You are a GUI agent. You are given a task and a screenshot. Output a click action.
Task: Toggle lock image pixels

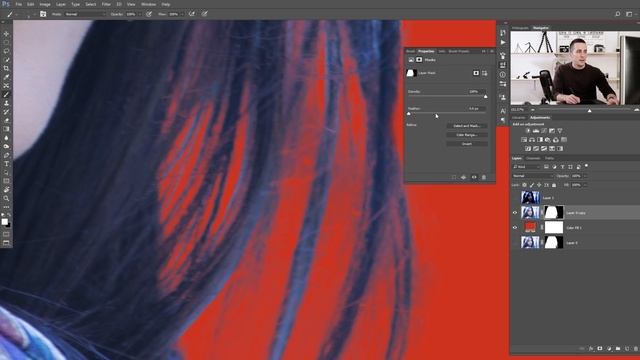[532, 185]
